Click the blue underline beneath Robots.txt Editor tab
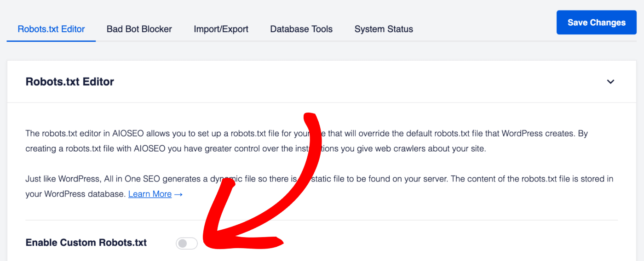This screenshot has height=261, width=644. pyautogui.click(x=51, y=41)
